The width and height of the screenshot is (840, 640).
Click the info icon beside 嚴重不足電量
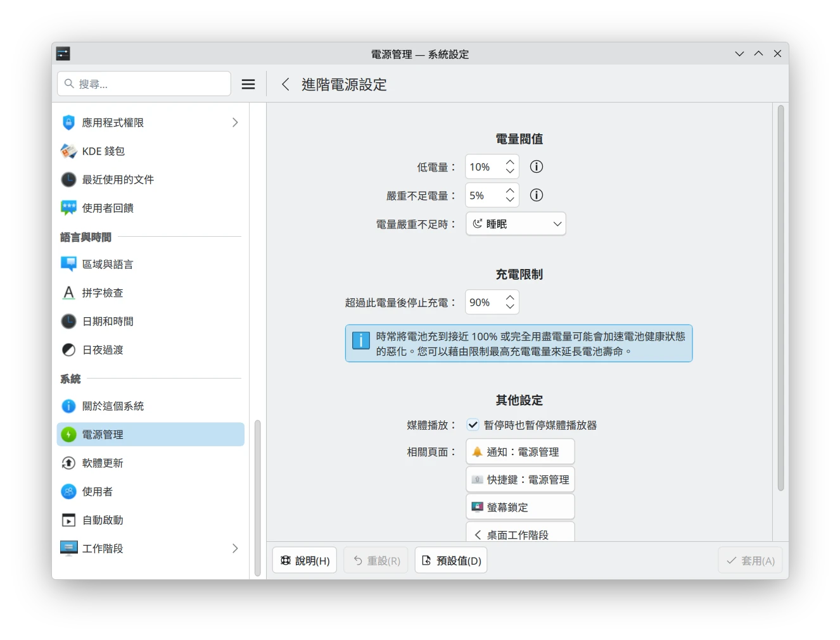(536, 195)
